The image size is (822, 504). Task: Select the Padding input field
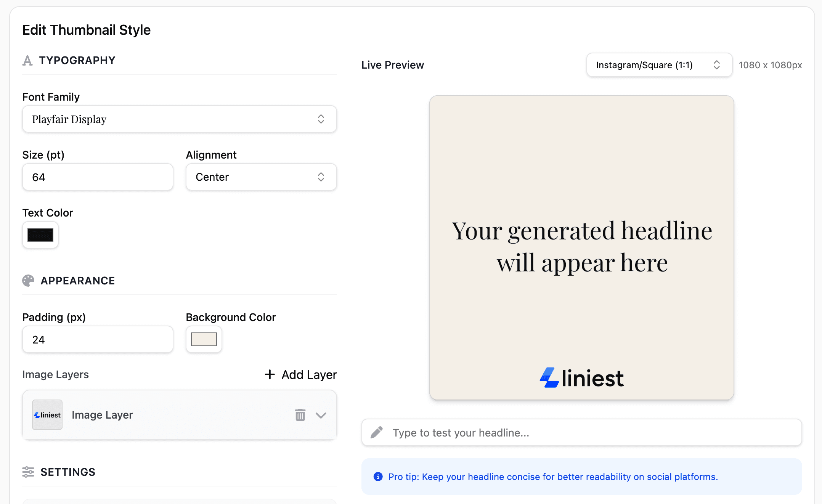(98, 339)
